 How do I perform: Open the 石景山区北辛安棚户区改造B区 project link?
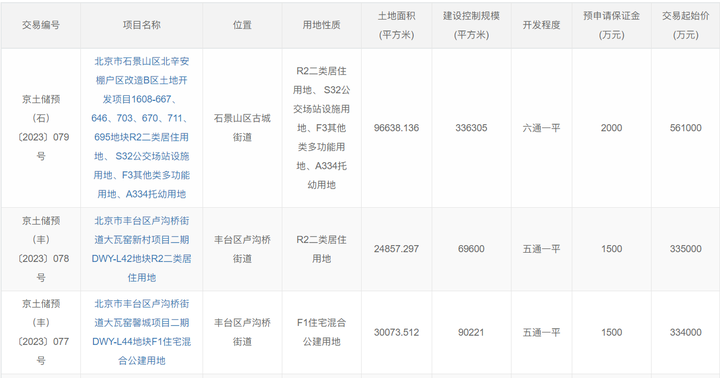pos(141,128)
